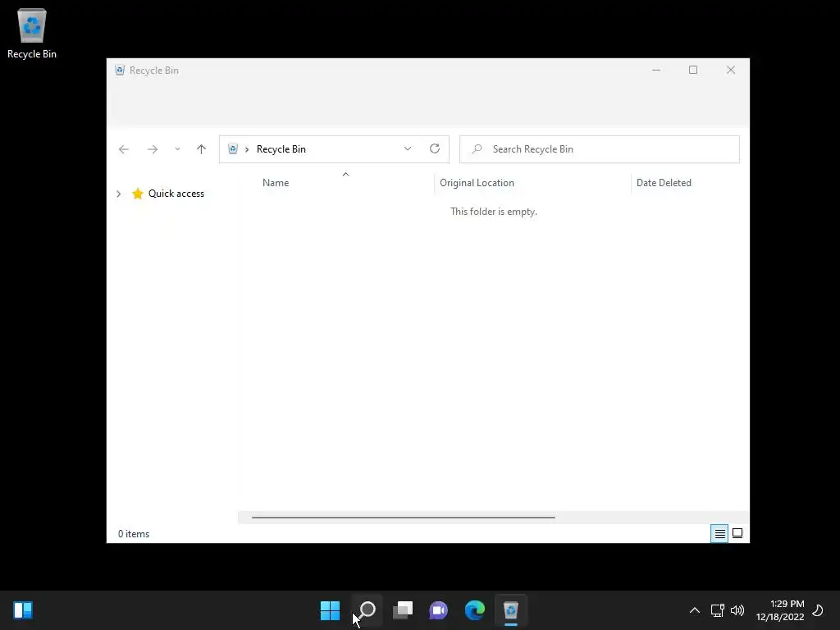
Task: Open the Windows Start menu
Action: [330, 610]
